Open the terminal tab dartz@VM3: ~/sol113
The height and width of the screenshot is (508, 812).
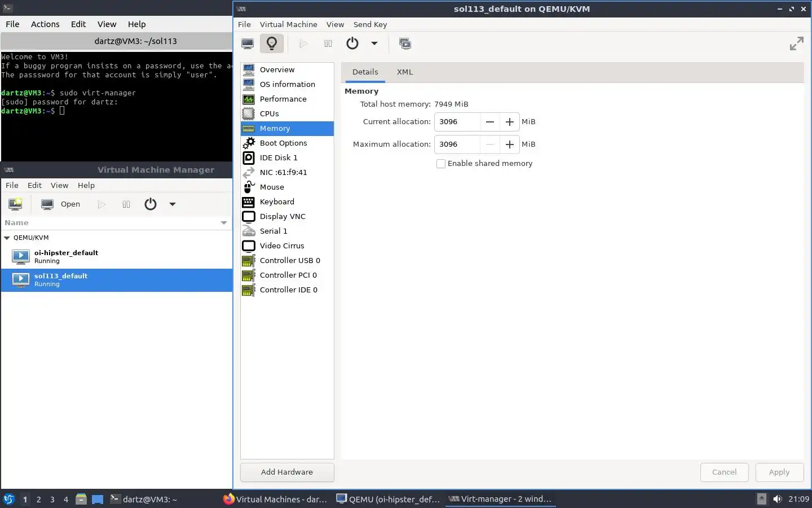(116, 41)
